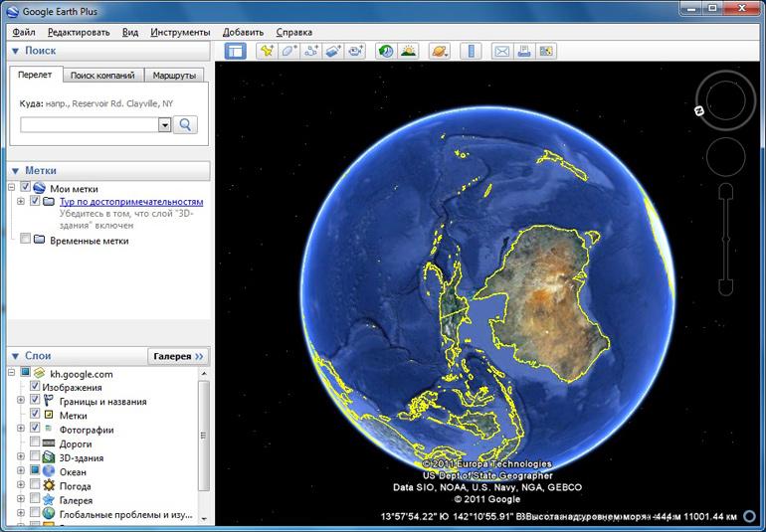Toggle the Тур по достопримечательностям checkbox
Image resolution: width=766 pixels, height=532 pixels.
(35, 201)
